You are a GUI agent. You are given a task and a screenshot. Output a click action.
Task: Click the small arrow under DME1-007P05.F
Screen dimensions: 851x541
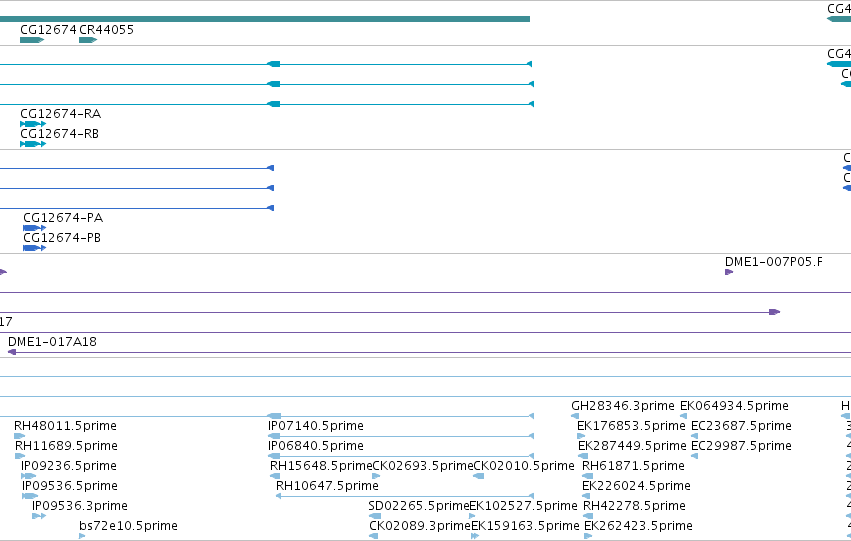click(729, 272)
